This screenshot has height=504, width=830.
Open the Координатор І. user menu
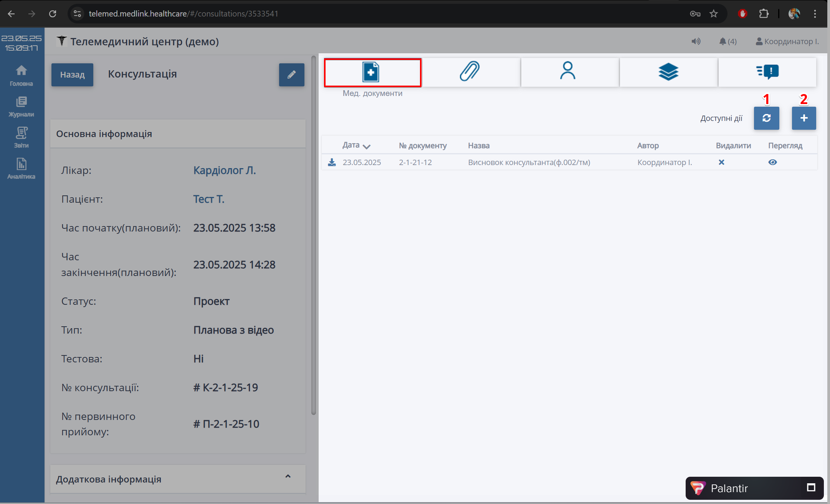click(x=787, y=41)
